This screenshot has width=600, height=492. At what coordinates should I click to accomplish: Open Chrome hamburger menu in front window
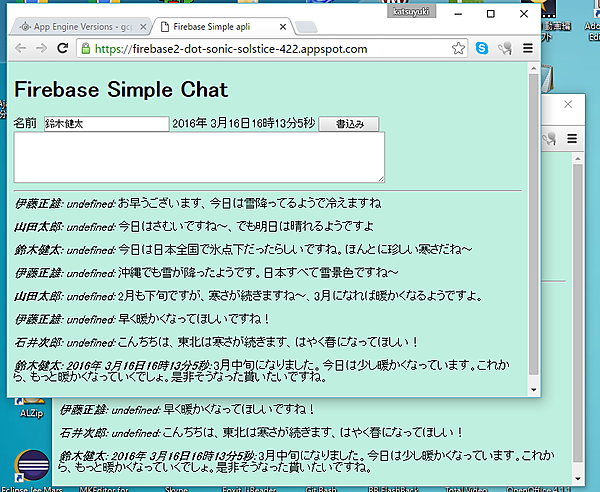tap(528, 49)
